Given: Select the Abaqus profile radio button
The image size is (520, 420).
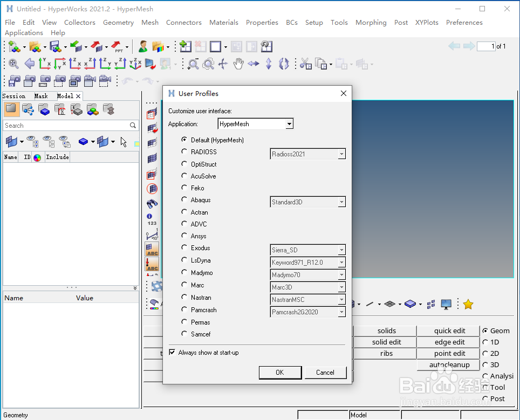Looking at the screenshot, I should coord(184,199).
